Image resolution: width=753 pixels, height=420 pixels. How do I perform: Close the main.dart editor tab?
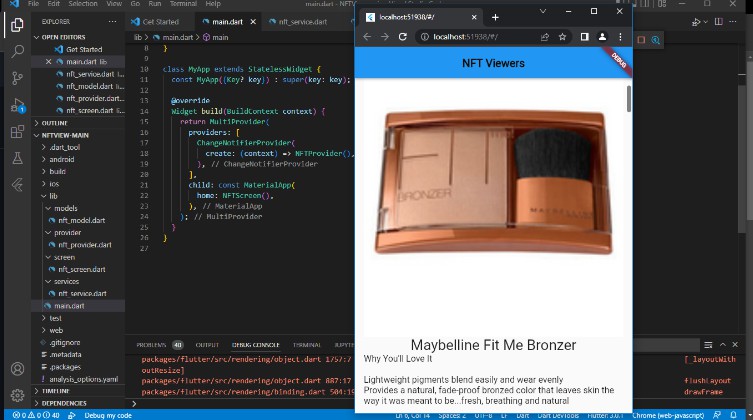[253, 22]
